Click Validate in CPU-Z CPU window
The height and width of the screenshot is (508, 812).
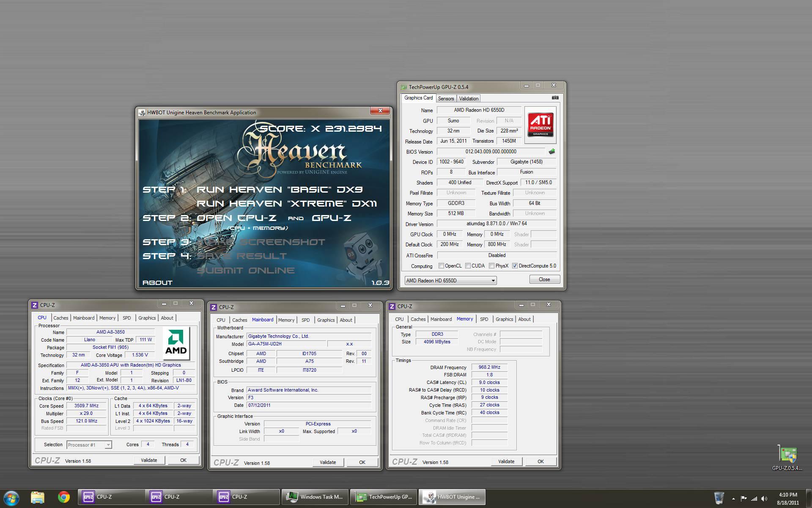tap(149, 460)
